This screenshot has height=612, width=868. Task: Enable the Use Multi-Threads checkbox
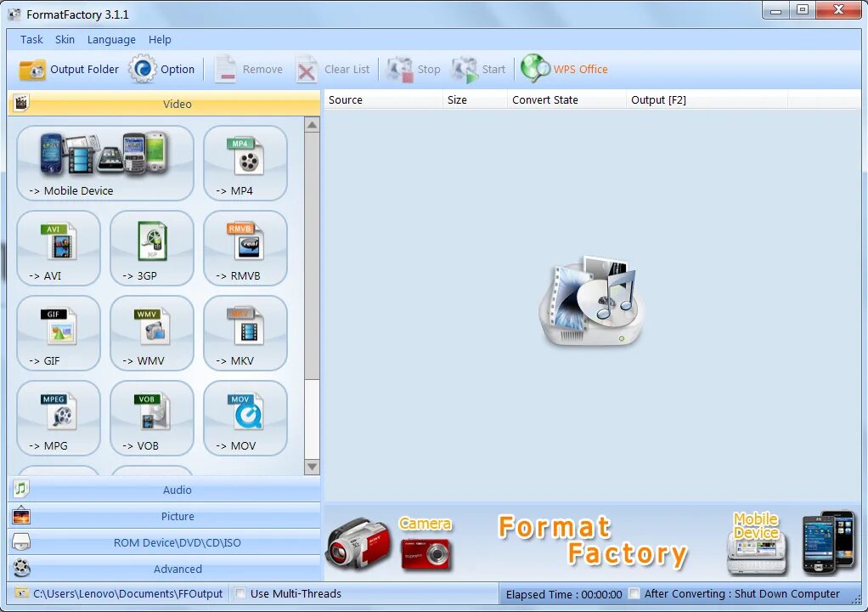click(240, 593)
